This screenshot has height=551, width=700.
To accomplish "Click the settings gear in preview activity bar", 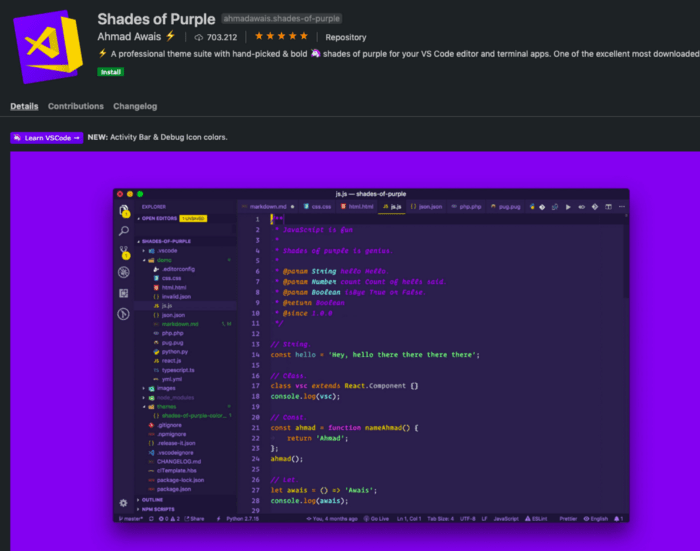I will point(124,503).
